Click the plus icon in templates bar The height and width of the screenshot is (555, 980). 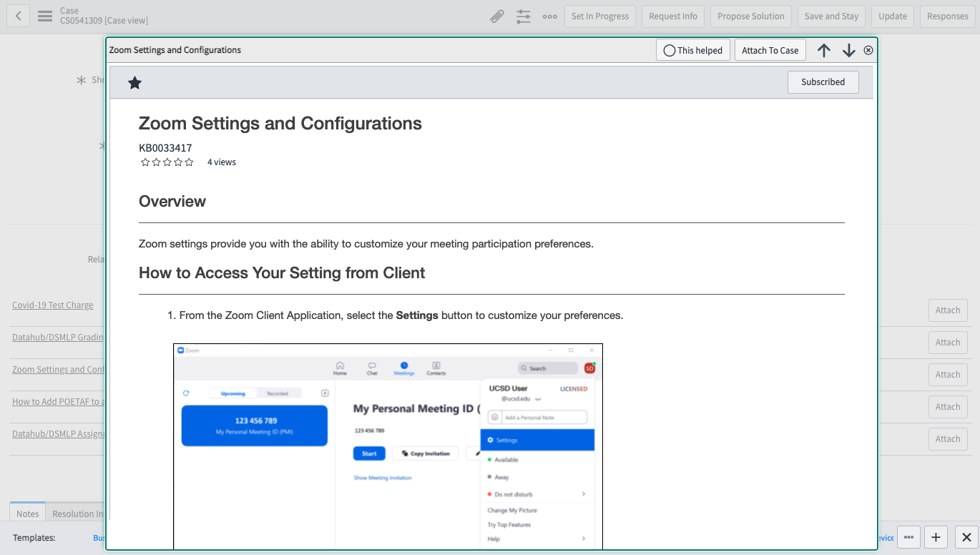point(936,537)
